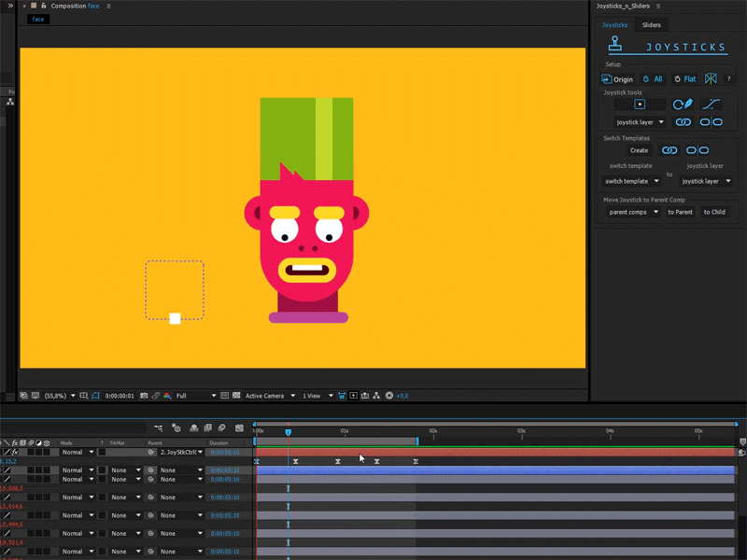Switch to the Sliders tab
The width and height of the screenshot is (747, 560).
pyautogui.click(x=651, y=25)
